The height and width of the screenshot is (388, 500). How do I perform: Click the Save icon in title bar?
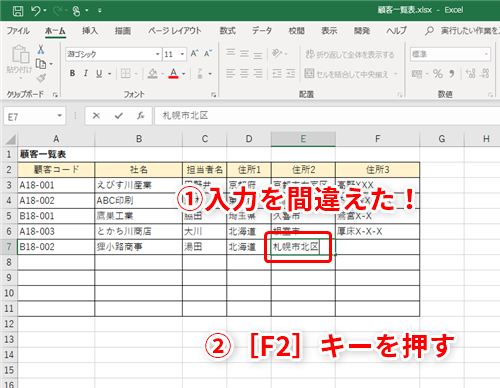[x=18, y=11]
